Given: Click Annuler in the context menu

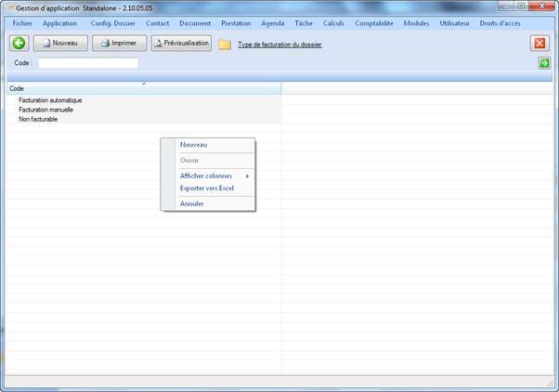Looking at the screenshot, I should [192, 203].
